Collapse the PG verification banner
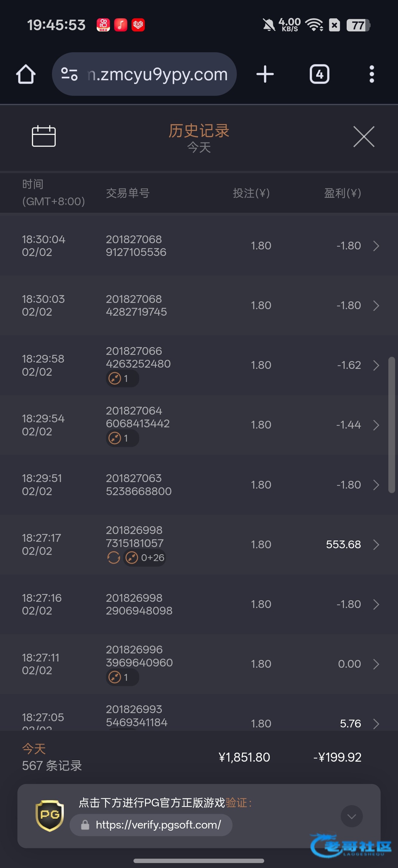 click(351, 816)
